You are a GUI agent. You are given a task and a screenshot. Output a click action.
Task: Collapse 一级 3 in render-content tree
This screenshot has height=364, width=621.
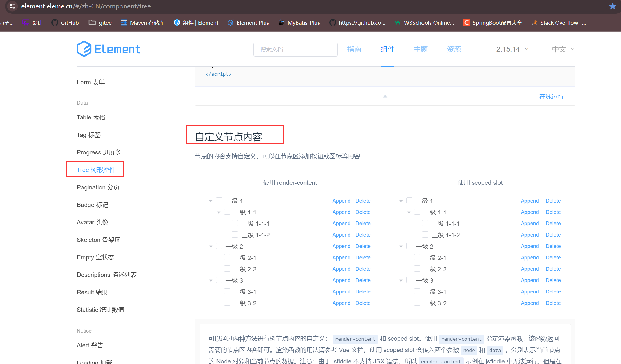click(x=211, y=280)
